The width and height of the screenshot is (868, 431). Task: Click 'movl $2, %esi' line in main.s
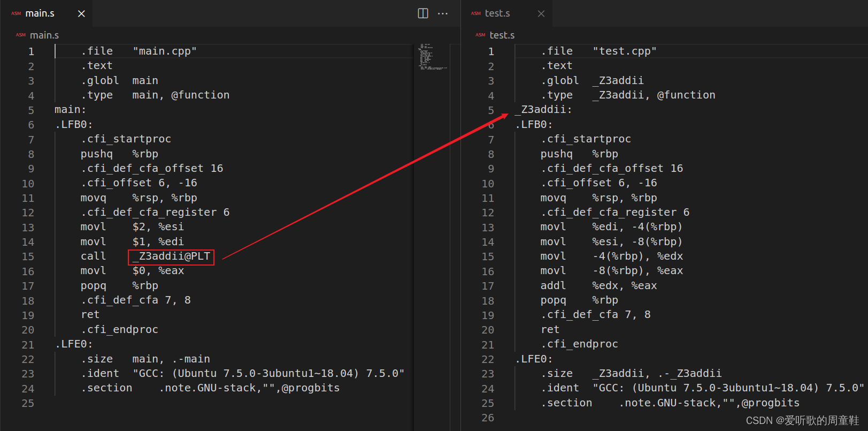(132, 226)
